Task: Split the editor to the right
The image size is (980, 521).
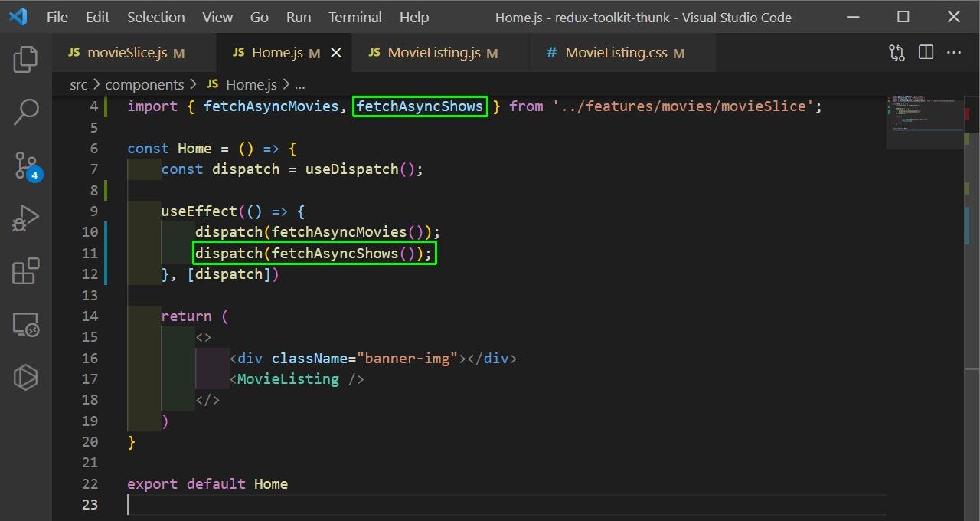Action: point(926,53)
